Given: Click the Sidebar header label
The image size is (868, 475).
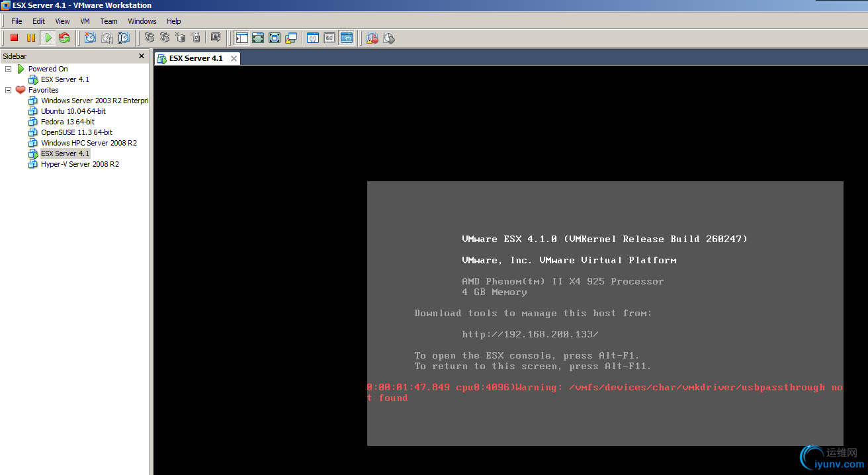Looking at the screenshot, I should 15,56.
